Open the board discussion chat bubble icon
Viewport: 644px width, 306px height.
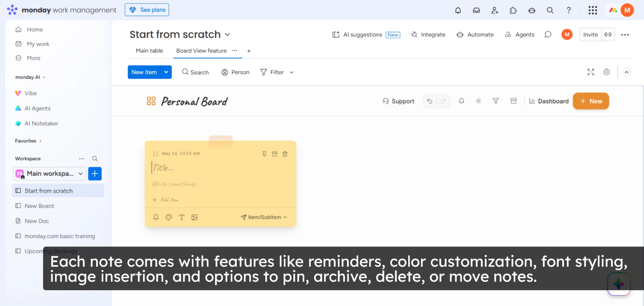548,34
